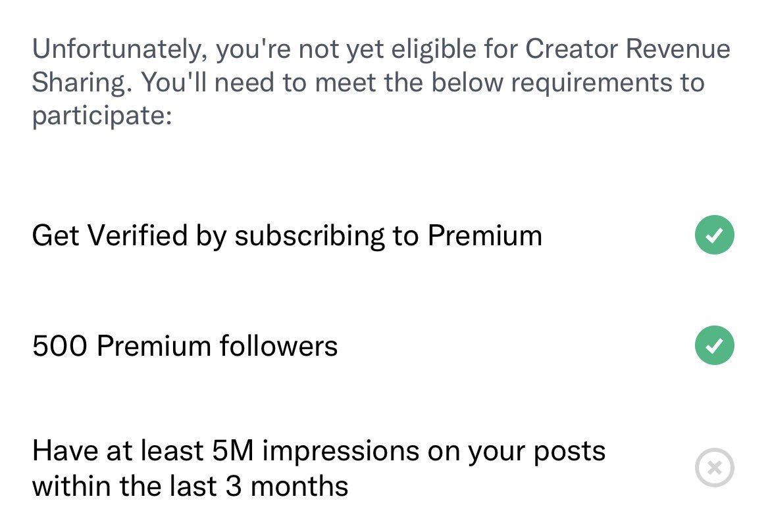Click the word 'impressions' in the third requirement
The image size is (770, 532).
(340, 450)
